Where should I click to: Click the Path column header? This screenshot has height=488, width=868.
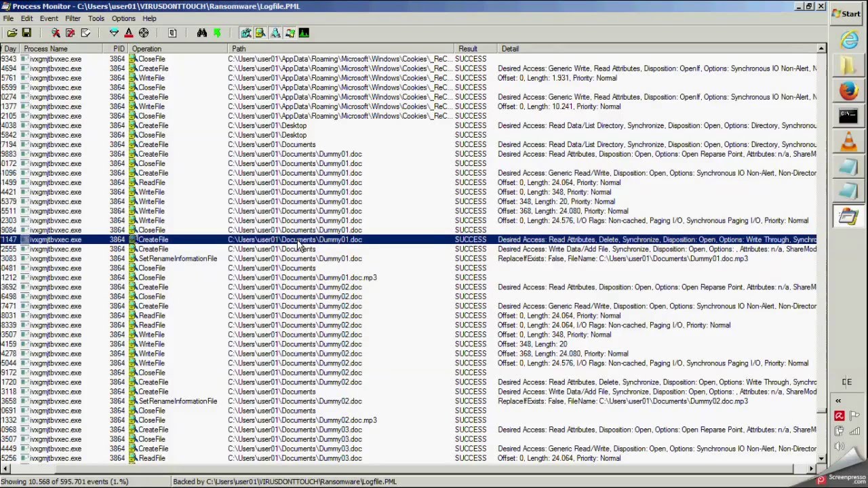point(342,49)
